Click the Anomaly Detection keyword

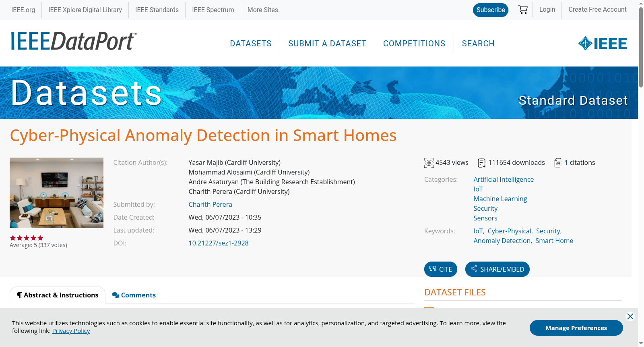coord(502,241)
